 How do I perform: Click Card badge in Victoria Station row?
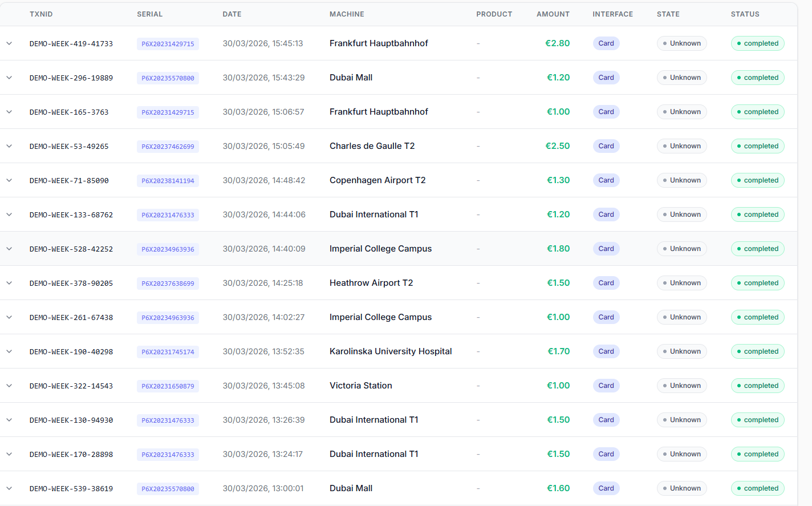[x=606, y=386]
